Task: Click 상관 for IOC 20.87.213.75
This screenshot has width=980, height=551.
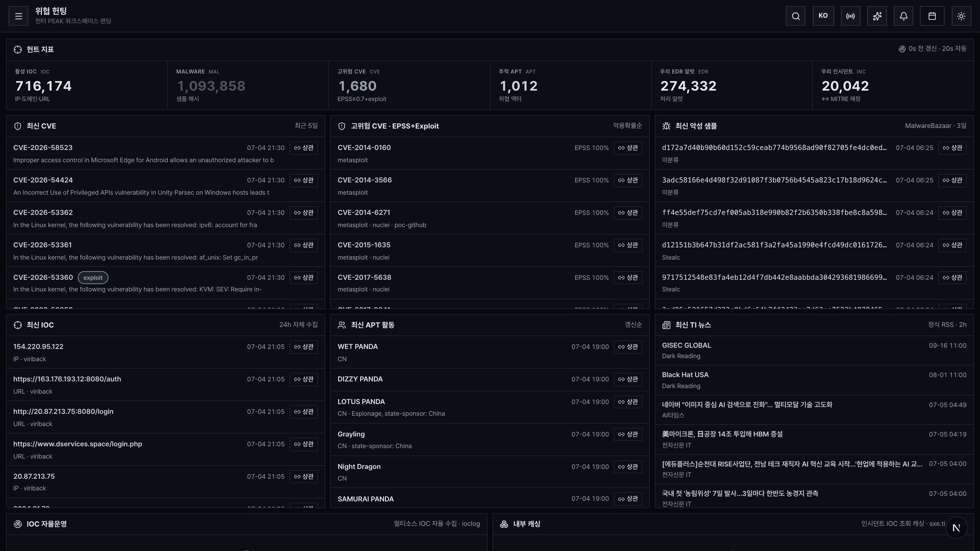Action: point(303,477)
